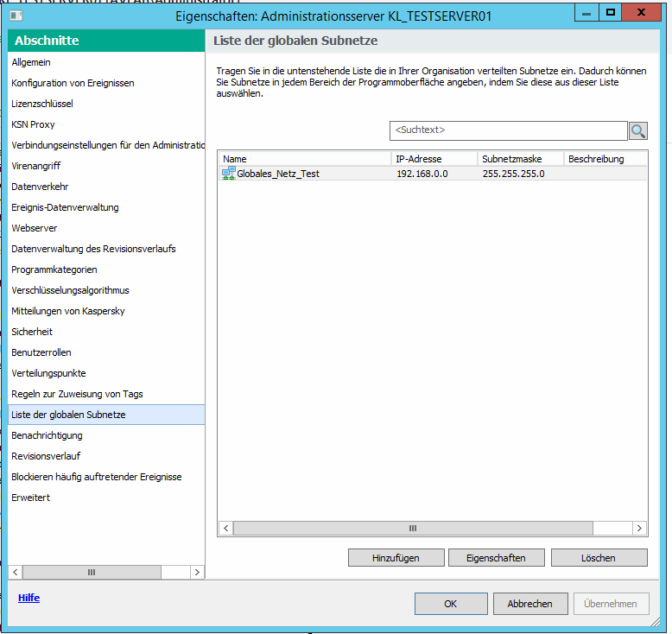Image resolution: width=672 pixels, height=634 pixels.
Task: Select the Erweitert section
Action: tap(30, 498)
